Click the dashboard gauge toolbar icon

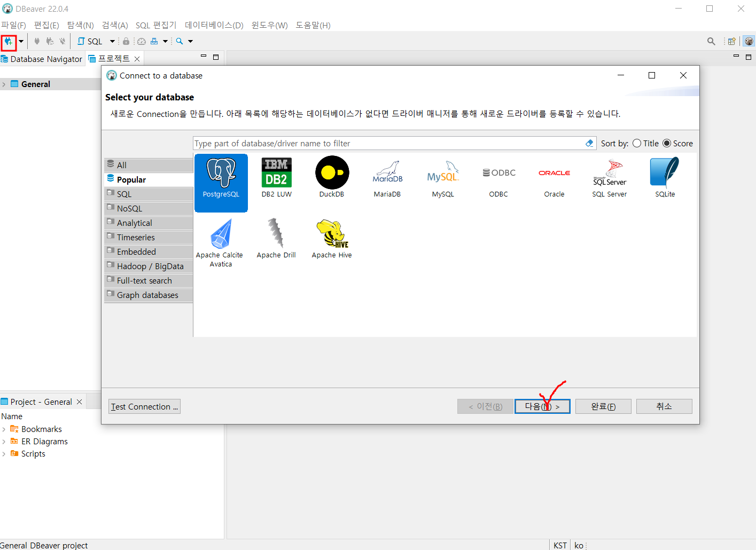(142, 41)
